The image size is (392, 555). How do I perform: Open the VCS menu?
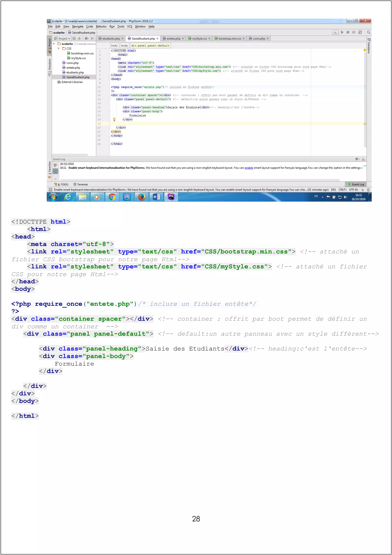[x=130, y=27]
